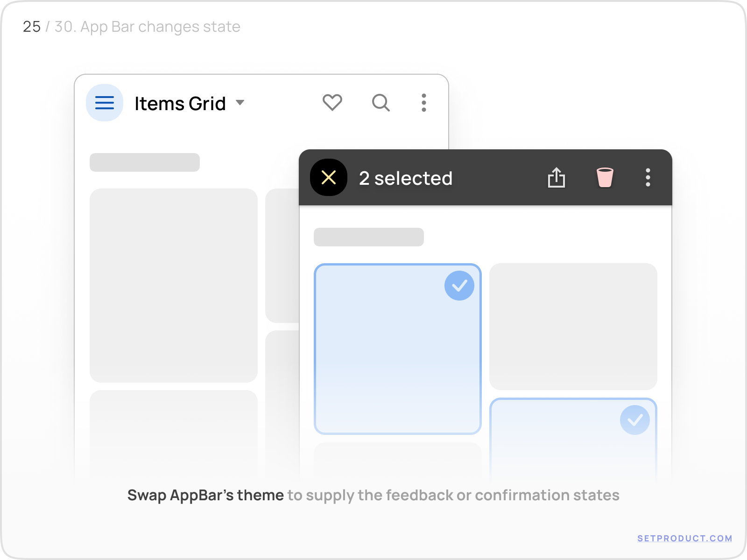Viewport: 747px width, 560px height.
Task: Click the share icon on the dark bar
Action: 557,178
